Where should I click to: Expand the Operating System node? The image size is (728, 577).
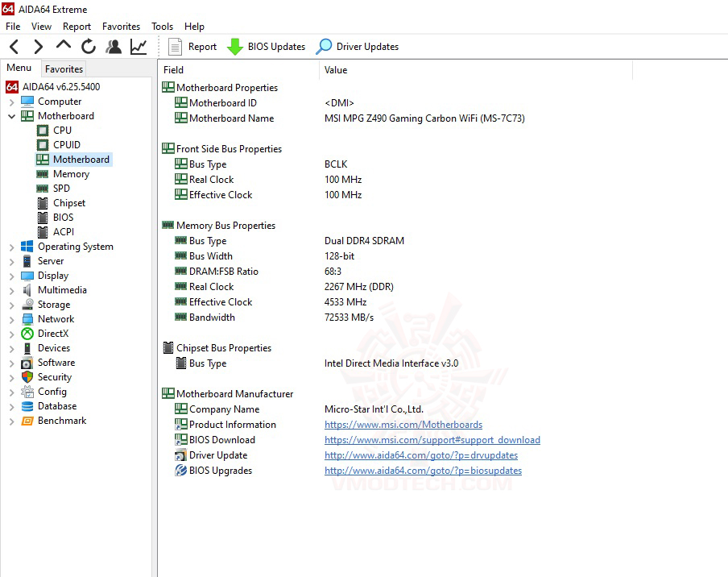tap(11, 247)
